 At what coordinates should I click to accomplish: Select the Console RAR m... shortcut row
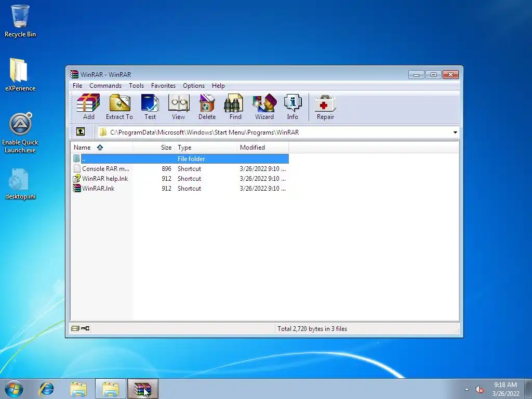pos(180,169)
